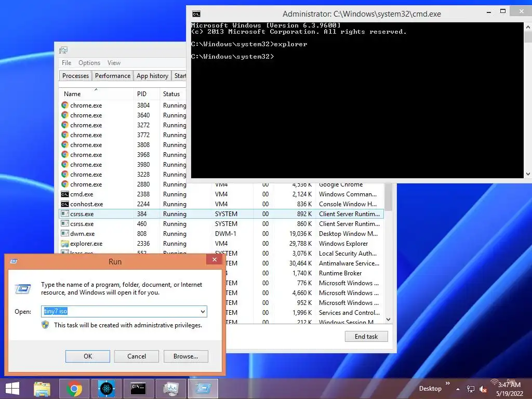Image resolution: width=532 pixels, height=399 pixels.
Task: Minimize the cmd.exe window
Action: (488, 12)
